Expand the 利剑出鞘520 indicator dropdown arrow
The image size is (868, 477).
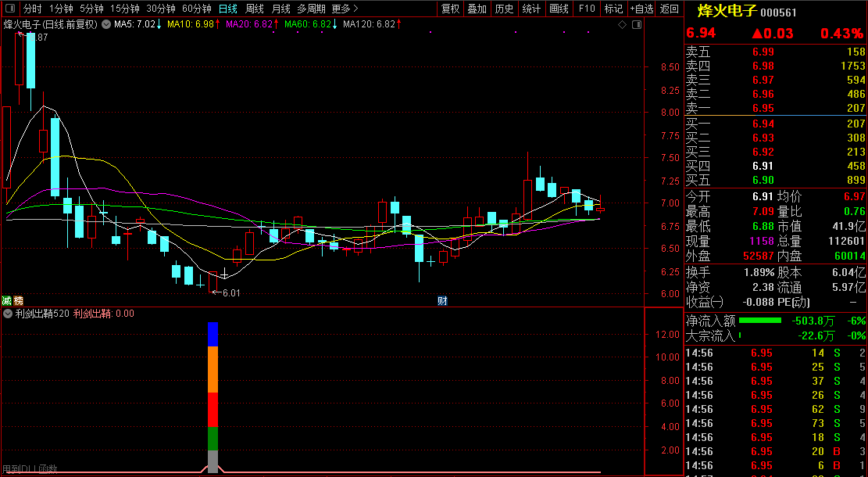coord(8,314)
